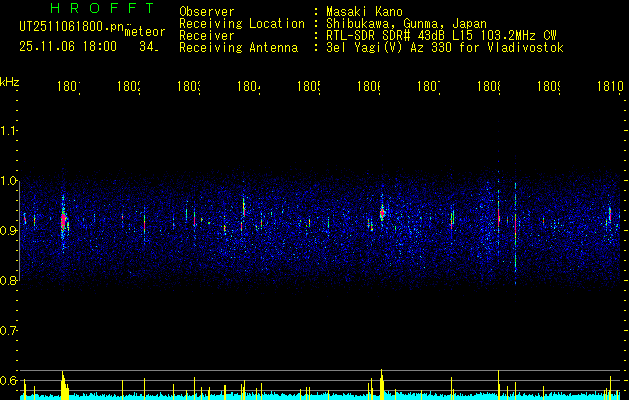
Task: Click the 1801 time axis label
Action: (x=69, y=86)
